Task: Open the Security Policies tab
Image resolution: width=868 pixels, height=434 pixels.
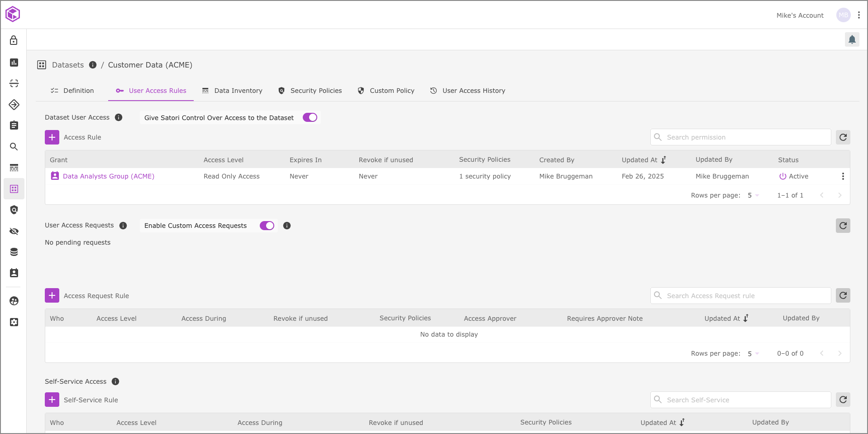Action: (x=310, y=91)
